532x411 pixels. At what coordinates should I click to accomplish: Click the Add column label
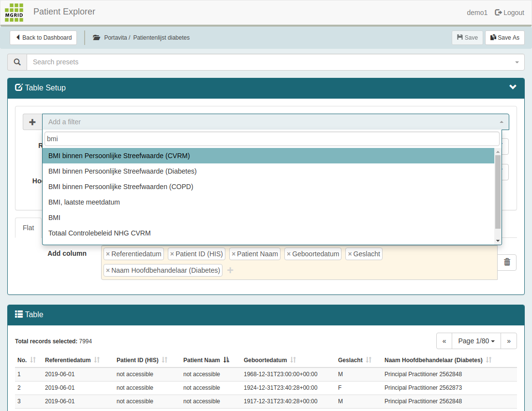67,254
